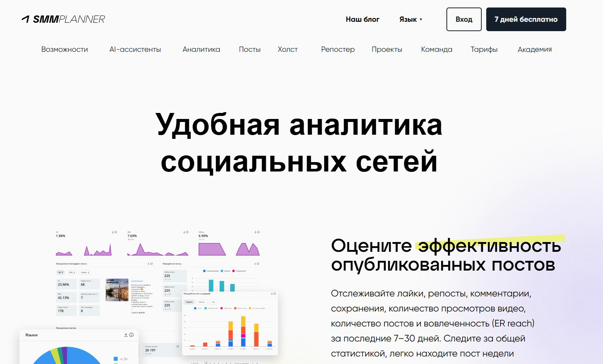The image size is (603, 364).
Task: Open info on Показатели последнего поста panel
Action: (151, 263)
